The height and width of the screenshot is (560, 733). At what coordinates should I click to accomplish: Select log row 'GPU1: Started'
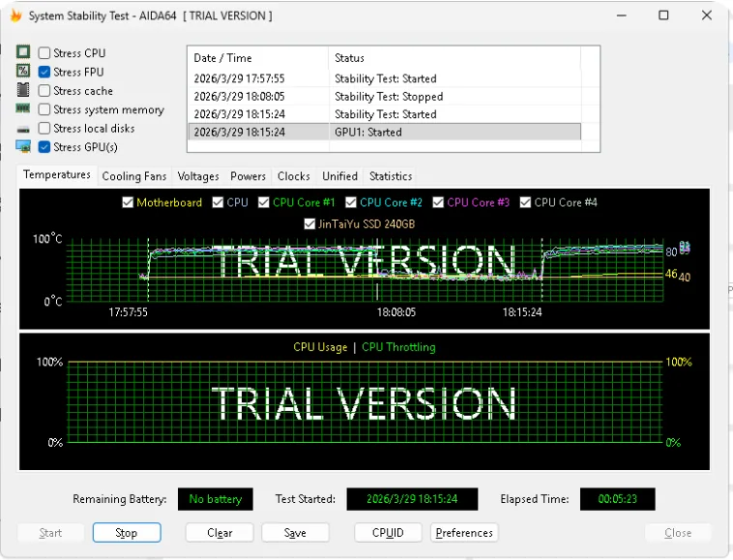(x=385, y=132)
